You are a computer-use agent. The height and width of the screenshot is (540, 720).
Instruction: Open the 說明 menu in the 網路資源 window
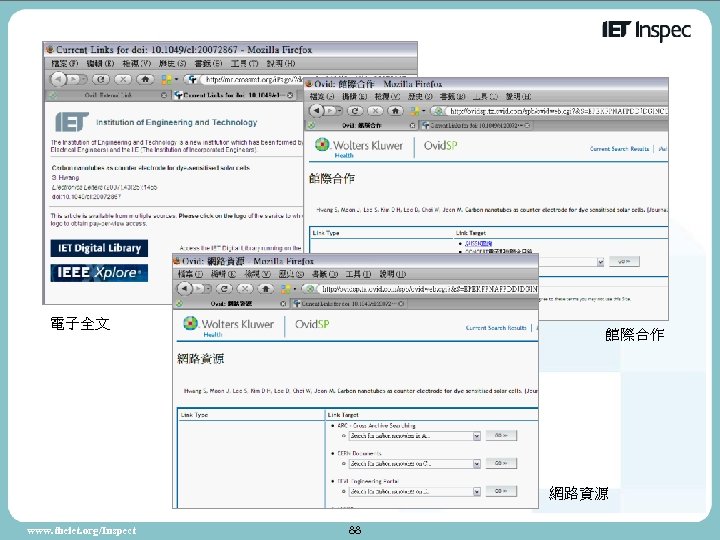[x=393, y=274]
